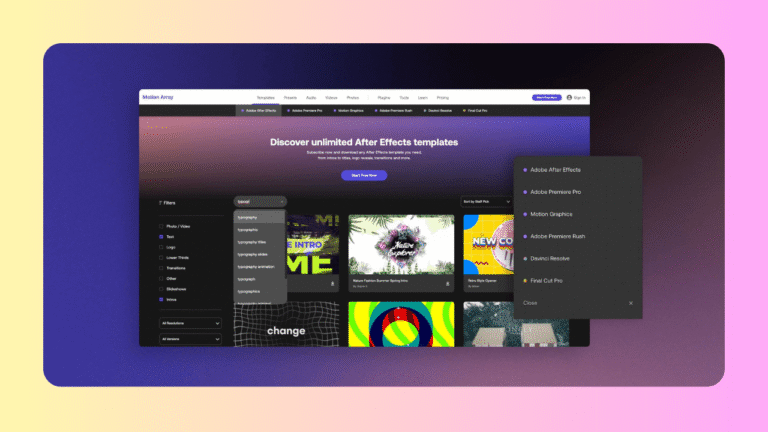Image resolution: width=768 pixels, height=432 pixels.
Task: Open the 'change' grid template thumbnail
Action: coord(287,324)
